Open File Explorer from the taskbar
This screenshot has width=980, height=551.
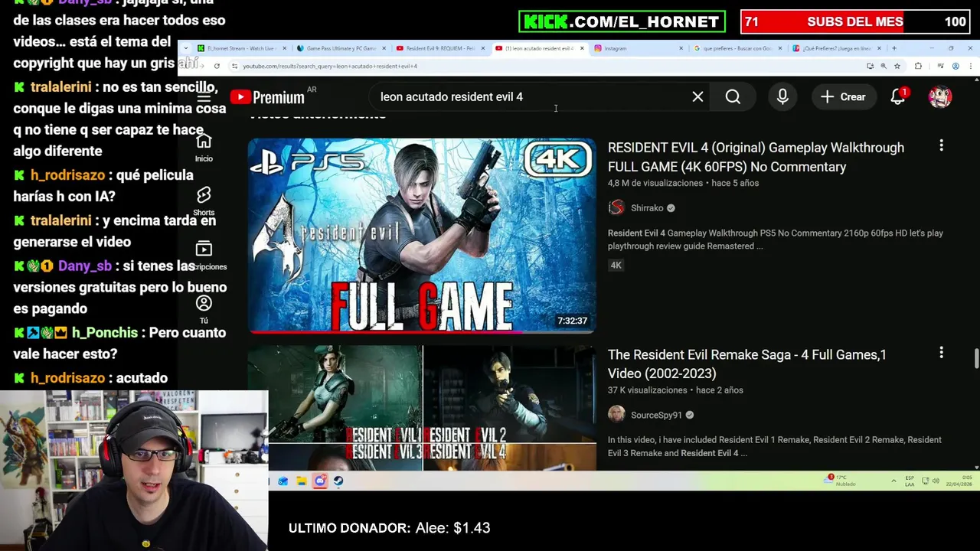point(302,481)
